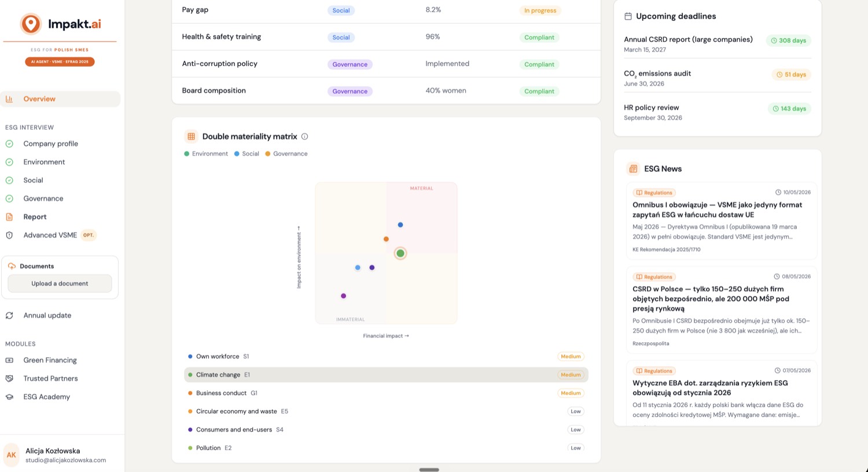Open Trusted Partners module
This screenshot has height=472, width=868.
click(x=50, y=379)
